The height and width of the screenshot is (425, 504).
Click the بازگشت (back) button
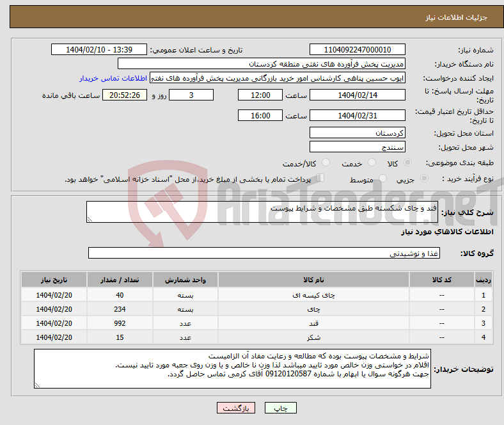click(236, 408)
